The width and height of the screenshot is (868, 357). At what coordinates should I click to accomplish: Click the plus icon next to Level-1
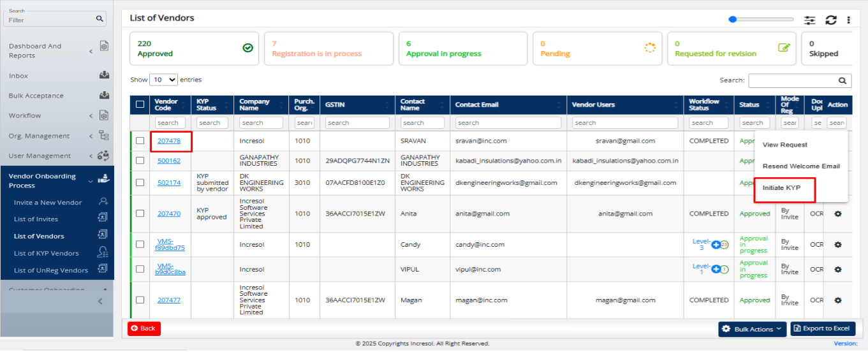(716, 269)
